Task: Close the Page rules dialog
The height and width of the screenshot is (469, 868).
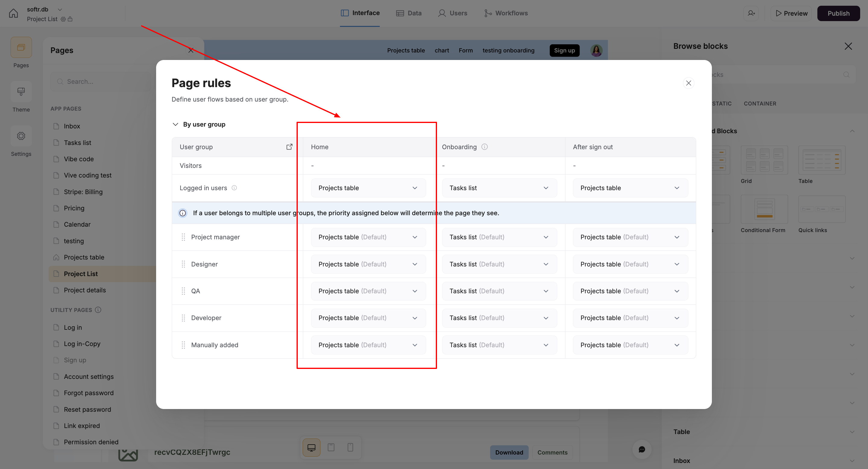Action: point(688,83)
